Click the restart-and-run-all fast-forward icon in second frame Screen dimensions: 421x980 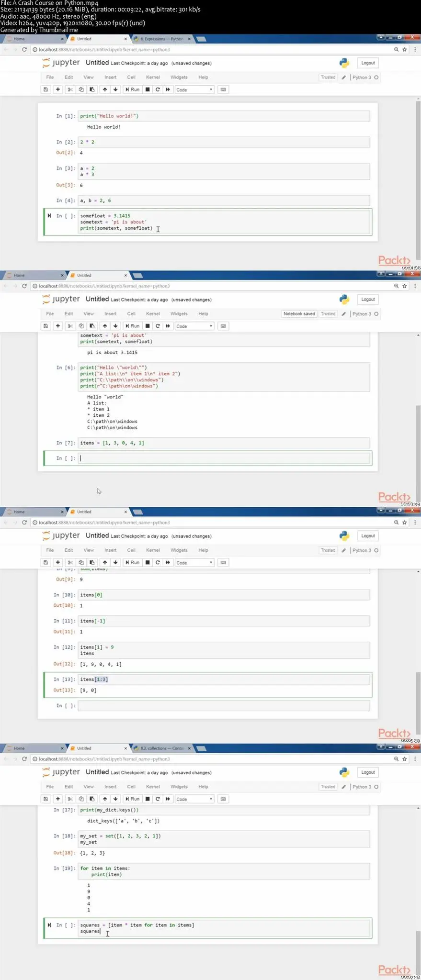click(168, 326)
